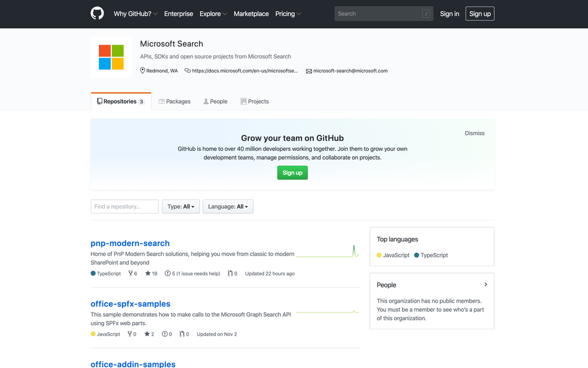Open the Language: All filter dropdown
Screen dimensions: 588x368
228,206
